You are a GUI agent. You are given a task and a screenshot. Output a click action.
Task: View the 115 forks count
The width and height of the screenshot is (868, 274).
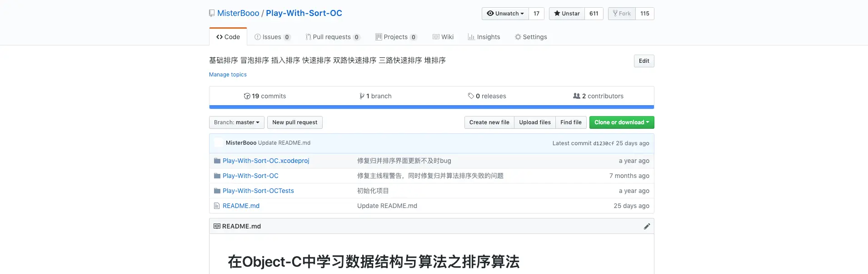pyautogui.click(x=645, y=14)
